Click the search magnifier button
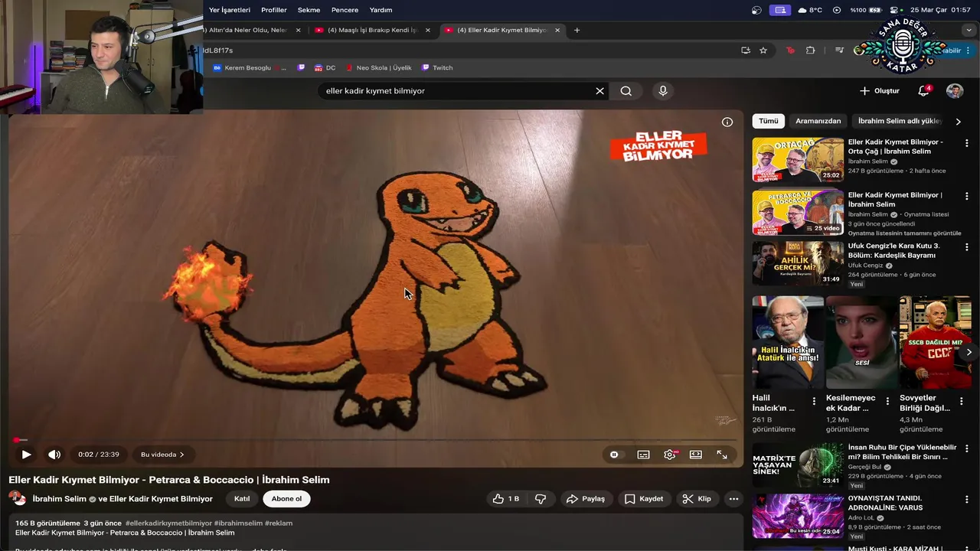Screen dimensions: 980x551 click(x=626, y=91)
